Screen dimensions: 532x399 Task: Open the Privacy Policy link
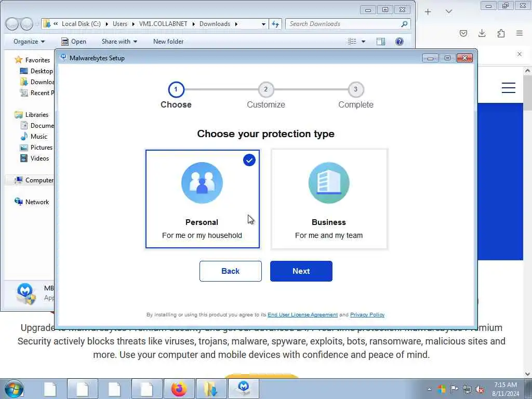[367, 314]
